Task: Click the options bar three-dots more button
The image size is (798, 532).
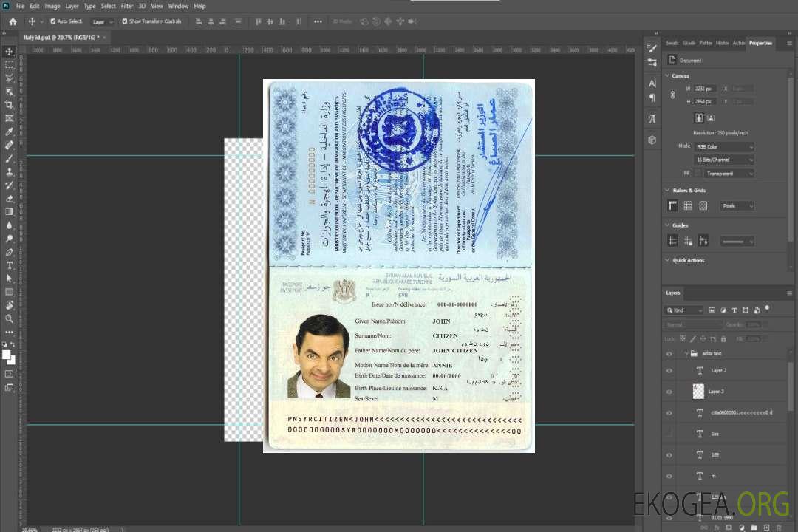Action: (x=318, y=21)
